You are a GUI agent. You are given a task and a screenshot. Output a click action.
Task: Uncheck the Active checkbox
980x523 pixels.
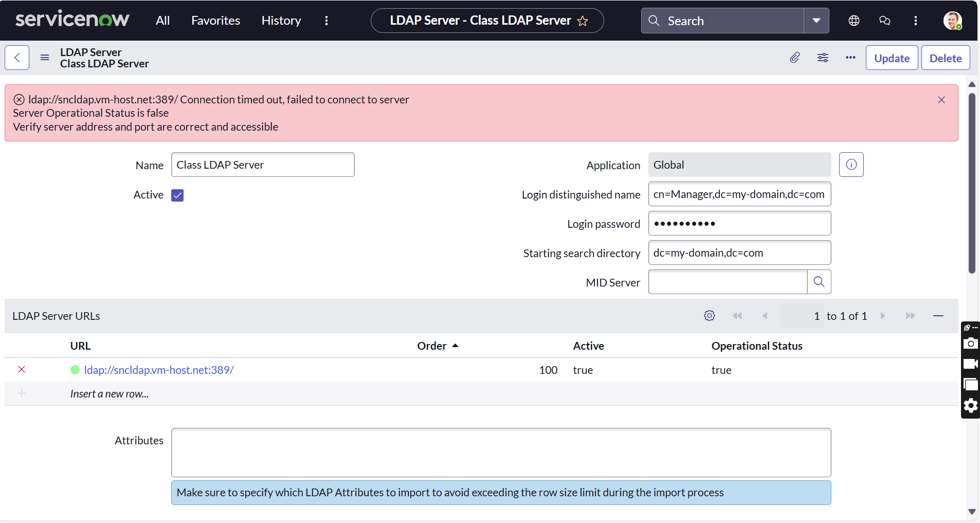pos(177,195)
